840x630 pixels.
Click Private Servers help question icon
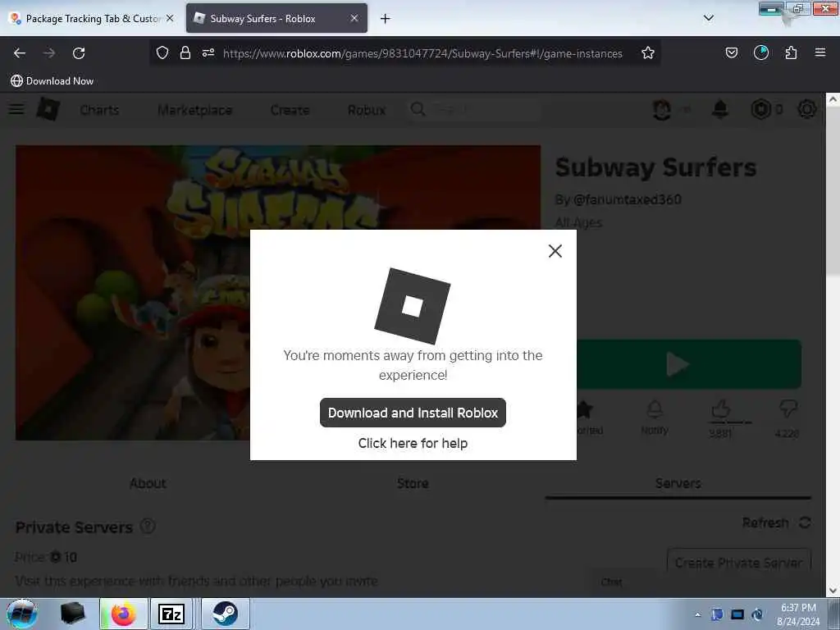click(x=148, y=527)
